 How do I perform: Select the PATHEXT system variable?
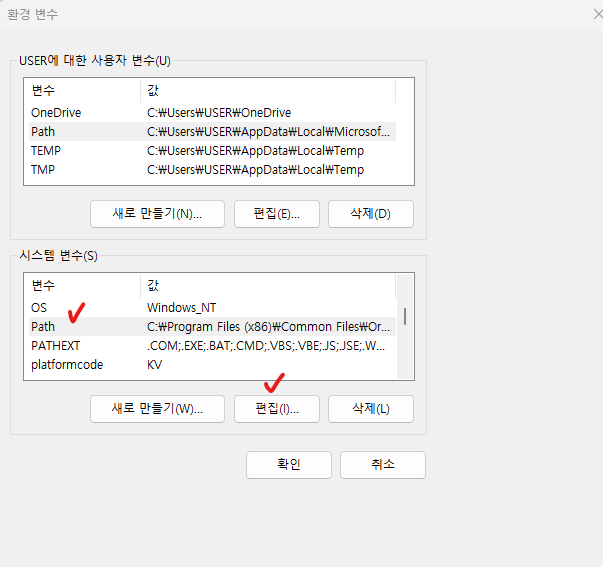[x=212, y=345]
